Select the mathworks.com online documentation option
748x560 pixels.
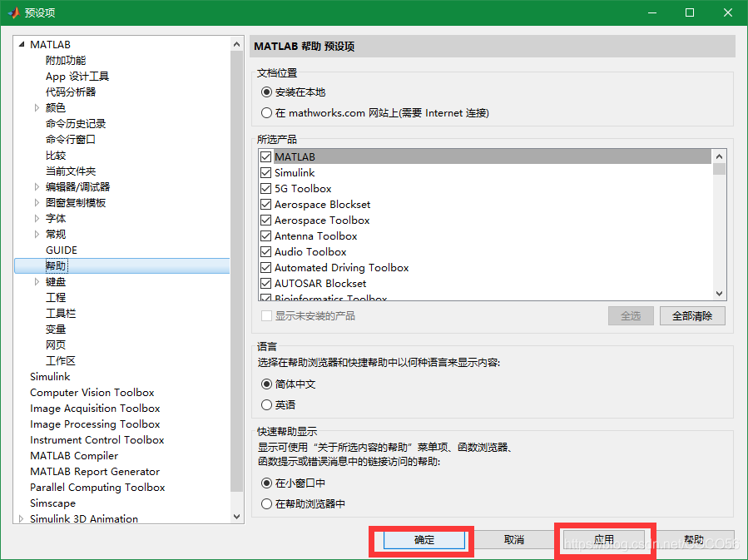pos(266,113)
